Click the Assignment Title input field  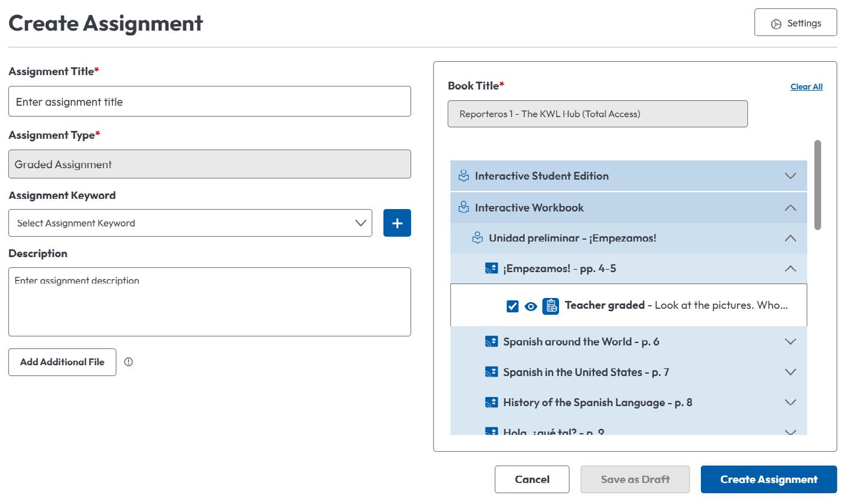pyautogui.click(x=210, y=102)
